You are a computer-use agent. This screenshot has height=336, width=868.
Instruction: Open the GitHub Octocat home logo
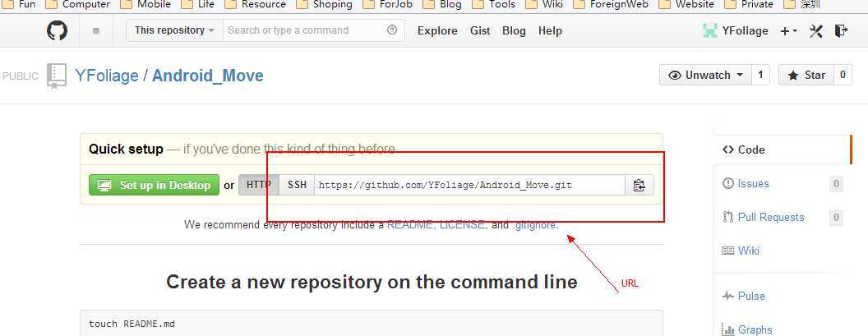(x=57, y=30)
